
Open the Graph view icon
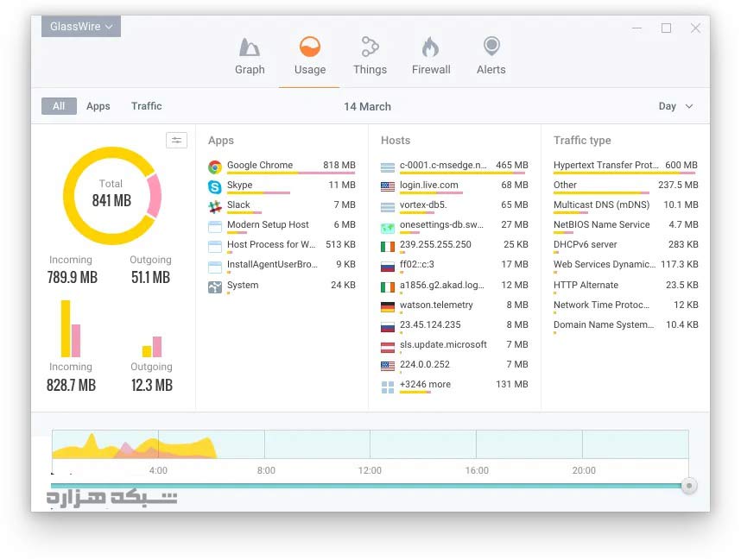point(250,47)
